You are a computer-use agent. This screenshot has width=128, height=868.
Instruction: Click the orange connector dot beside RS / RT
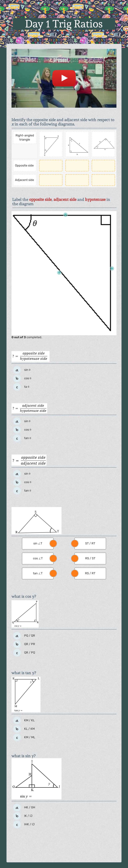tap(75, 573)
